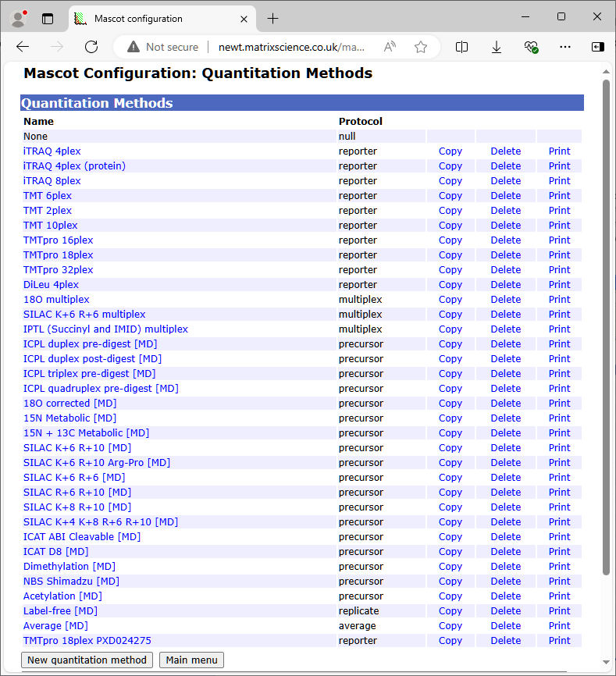Print the NBS Shimadzu [MD] method
The height and width of the screenshot is (676, 616).
coord(559,582)
